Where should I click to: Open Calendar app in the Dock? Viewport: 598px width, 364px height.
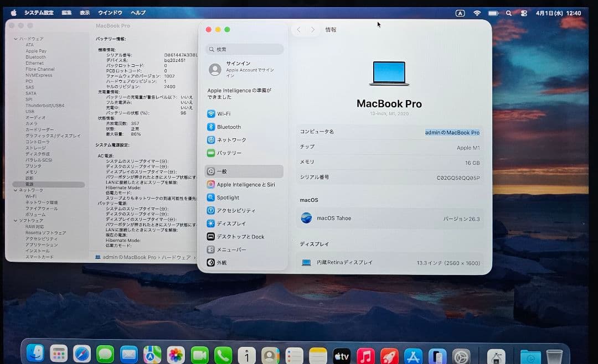coord(247,356)
